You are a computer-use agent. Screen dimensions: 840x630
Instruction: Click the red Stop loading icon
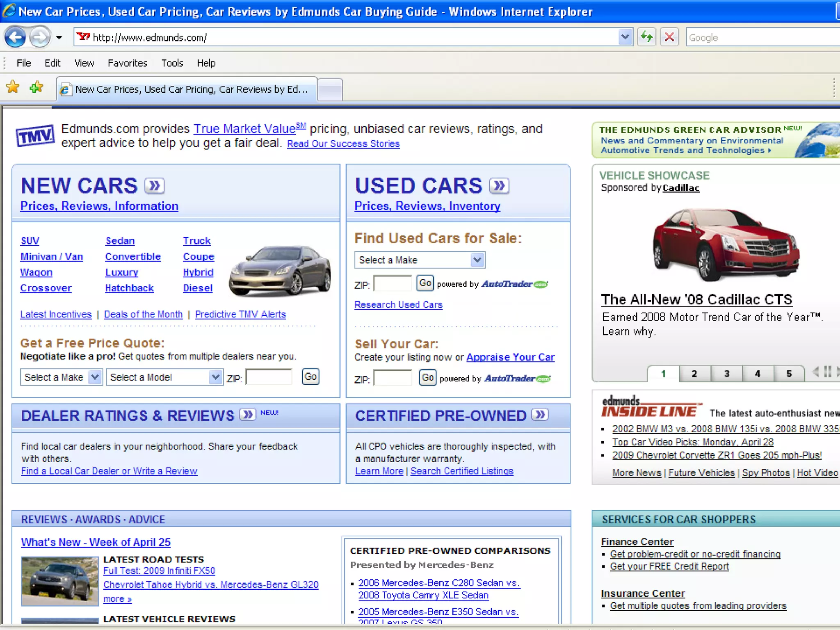tap(669, 37)
